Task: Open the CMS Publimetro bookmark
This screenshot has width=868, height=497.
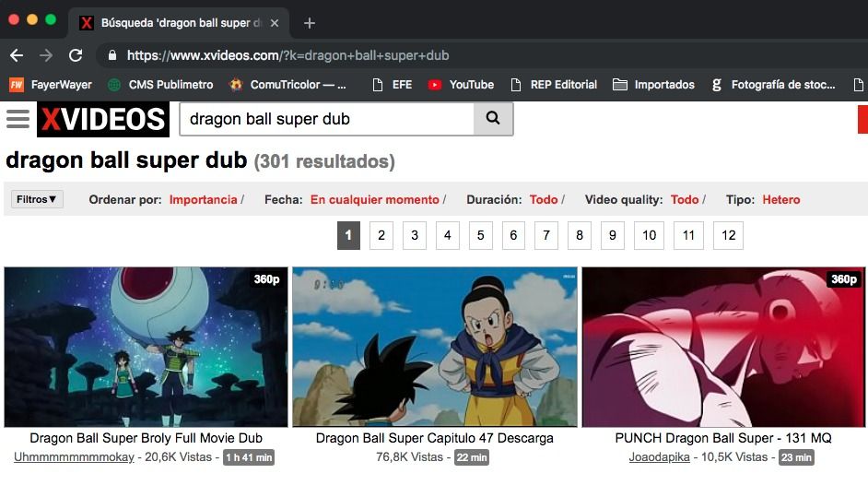Action: [x=160, y=85]
